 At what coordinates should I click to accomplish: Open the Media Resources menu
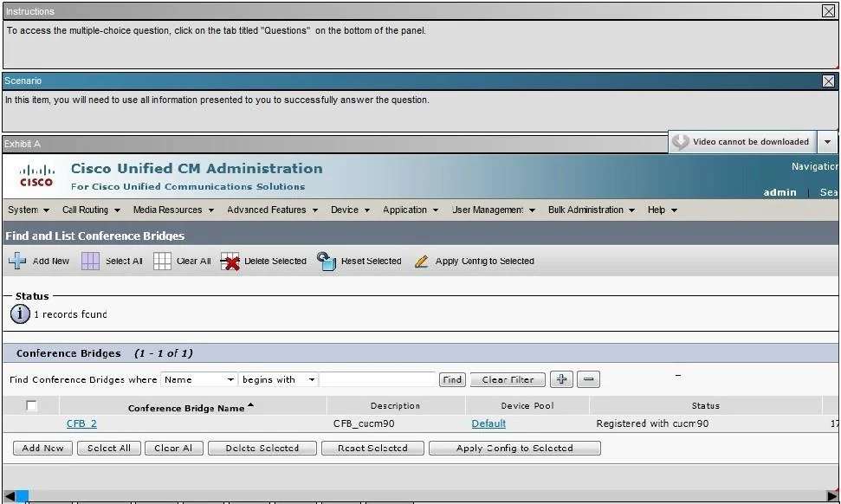click(x=174, y=210)
